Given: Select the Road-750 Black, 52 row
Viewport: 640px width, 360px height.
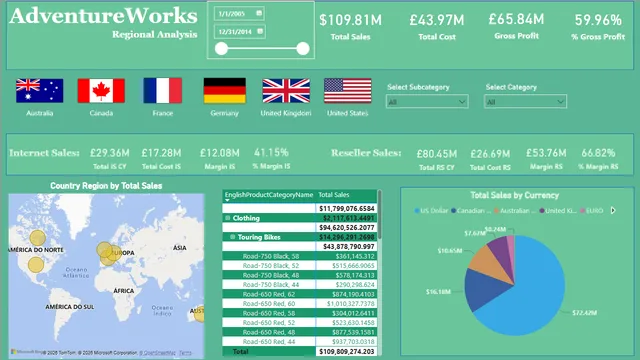Looking at the screenshot, I should [x=299, y=266].
